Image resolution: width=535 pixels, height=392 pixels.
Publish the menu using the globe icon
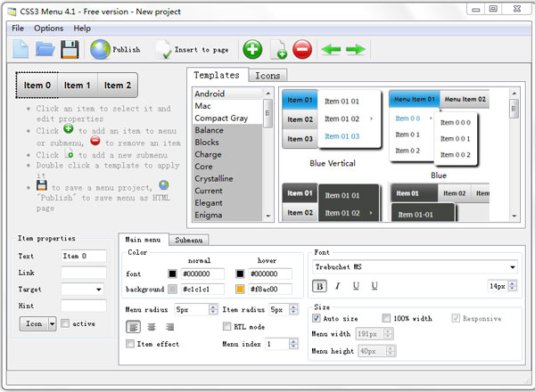pos(100,49)
